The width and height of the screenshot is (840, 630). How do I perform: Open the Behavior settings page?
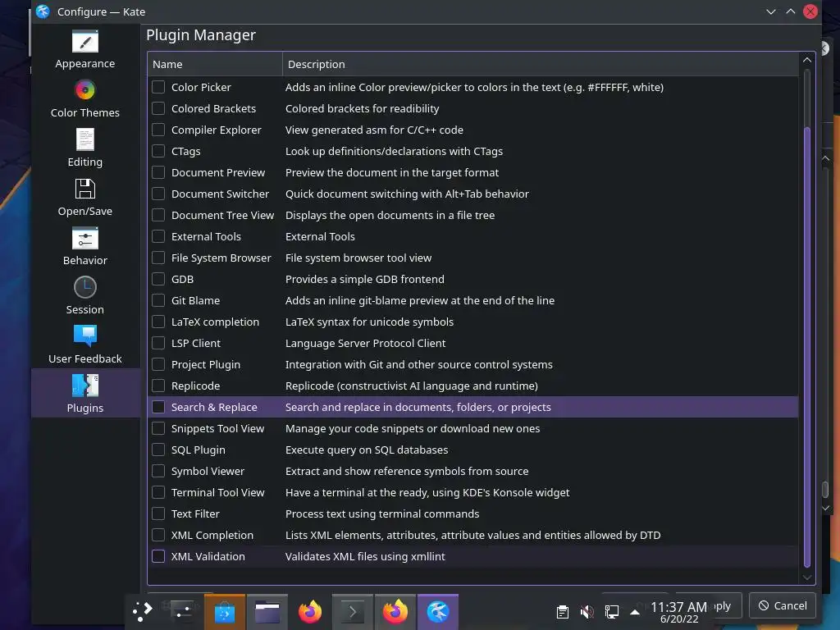pos(85,246)
